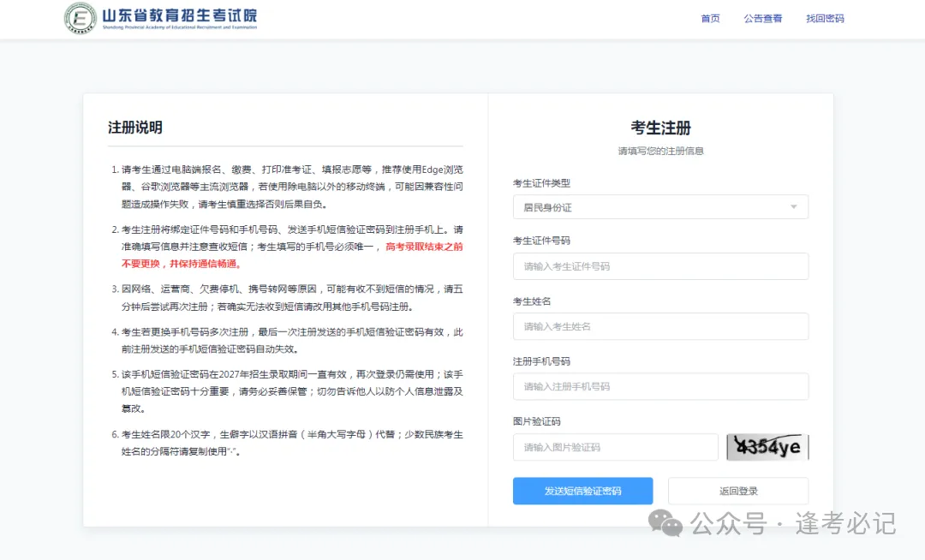
Task: Click the 返回登录 button
Action: click(738, 491)
